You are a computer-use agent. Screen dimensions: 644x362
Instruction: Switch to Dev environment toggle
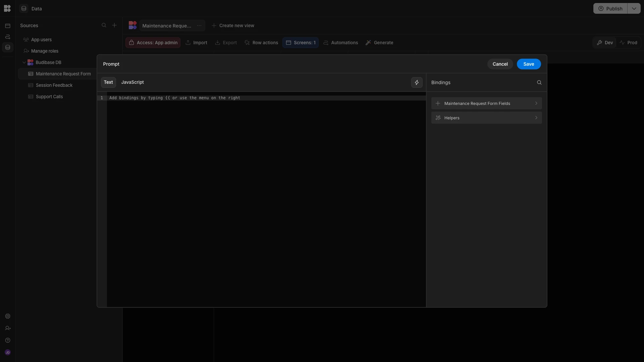[x=605, y=43]
